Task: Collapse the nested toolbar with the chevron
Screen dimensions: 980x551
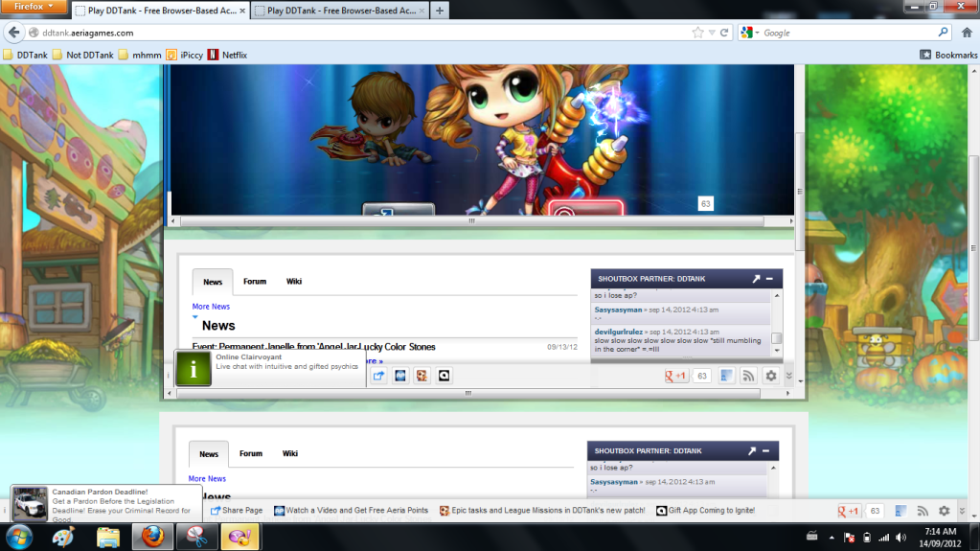Action: pos(789,376)
